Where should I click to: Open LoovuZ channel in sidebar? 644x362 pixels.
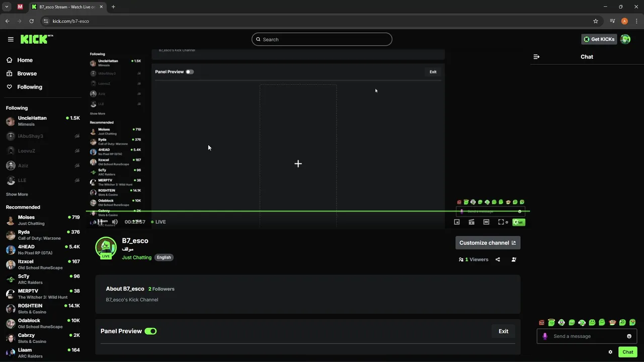pyautogui.click(x=43, y=151)
